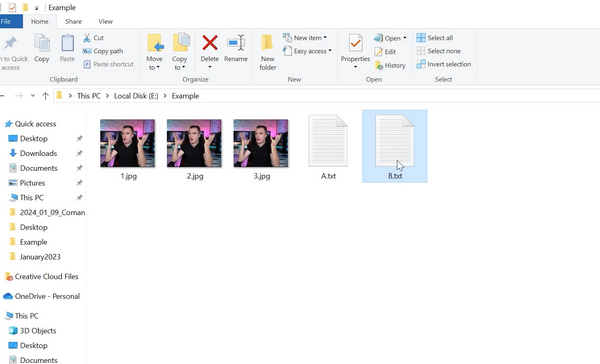Click History in the Open group
This screenshot has height=364, width=600.
pyautogui.click(x=390, y=65)
